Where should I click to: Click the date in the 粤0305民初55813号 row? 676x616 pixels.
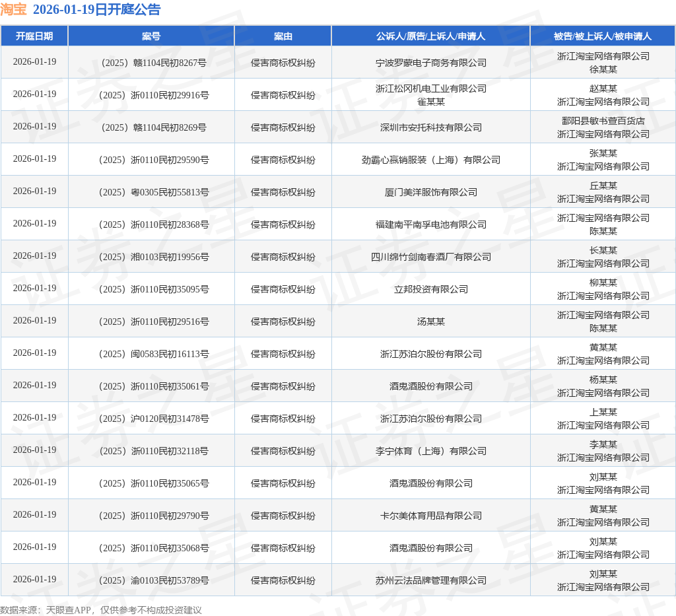click(34, 191)
